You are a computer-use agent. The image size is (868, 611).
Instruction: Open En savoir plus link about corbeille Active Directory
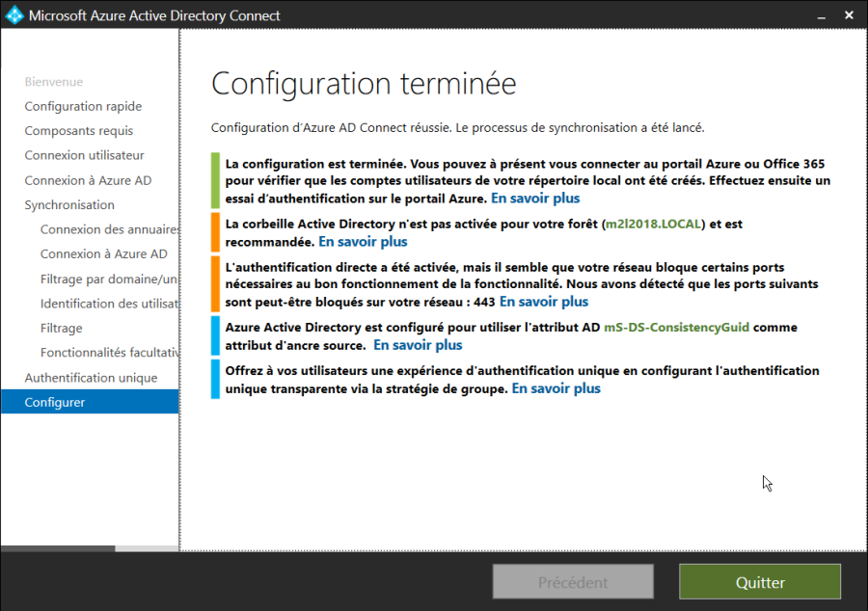click(363, 242)
